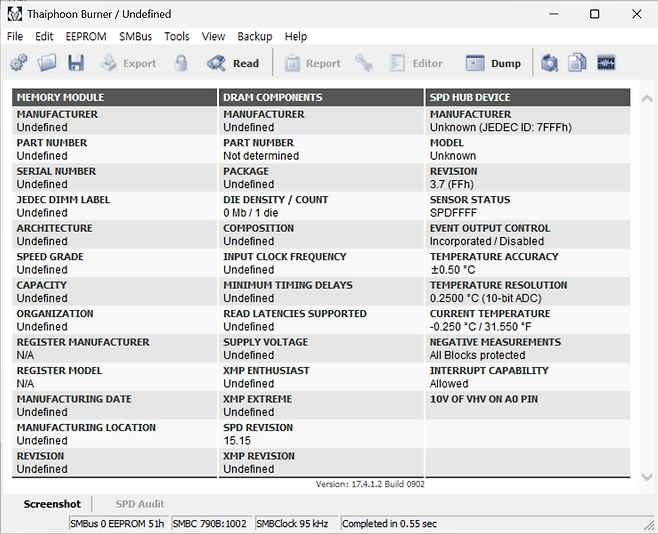The height and width of the screenshot is (534, 658).
Task: Click the padlock write-protection icon
Action: (x=181, y=63)
